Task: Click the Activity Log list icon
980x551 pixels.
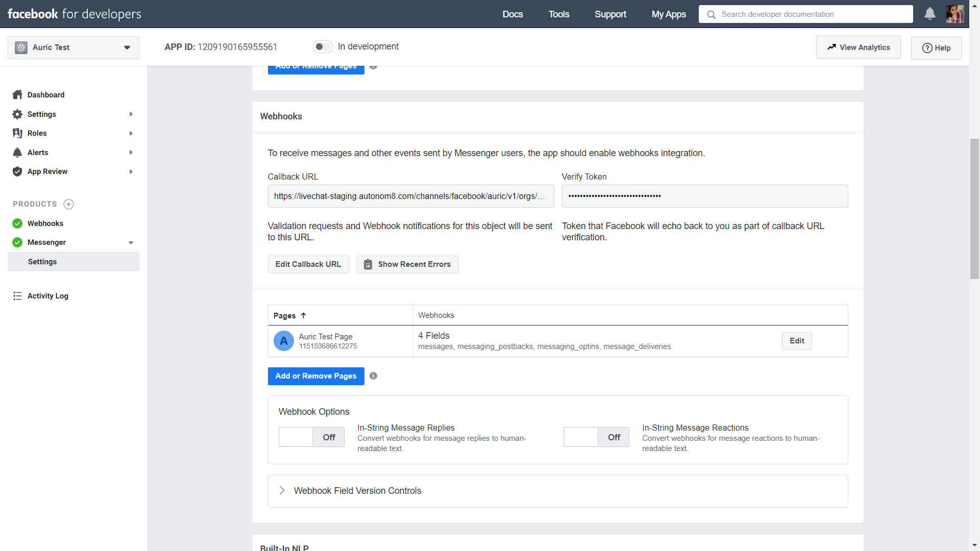Action: tap(17, 296)
